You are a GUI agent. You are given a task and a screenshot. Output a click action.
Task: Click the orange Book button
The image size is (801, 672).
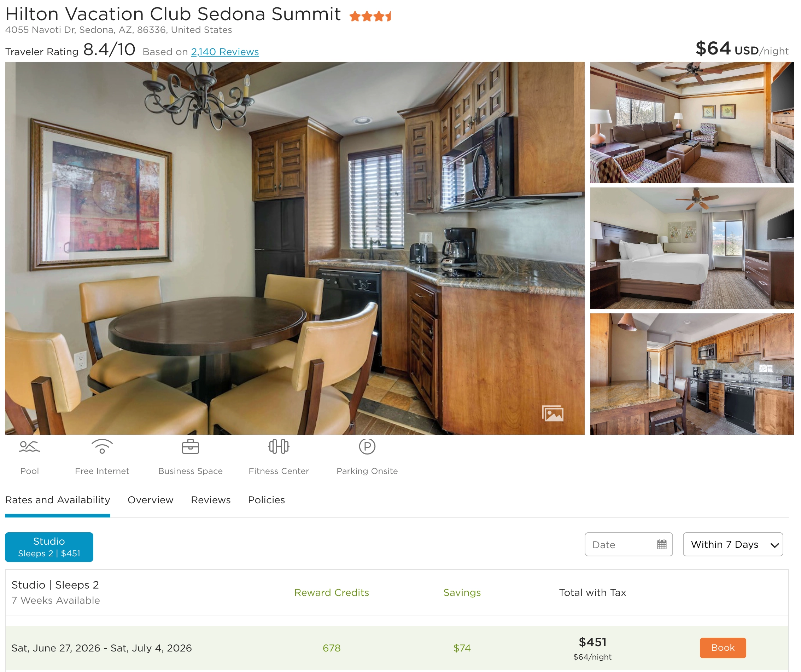723,648
